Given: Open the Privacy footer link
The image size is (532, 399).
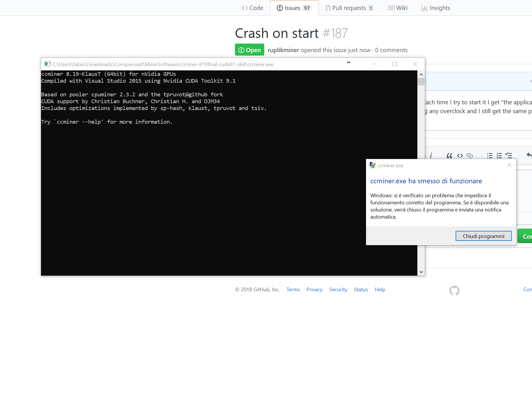Looking at the screenshot, I should pos(314,290).
